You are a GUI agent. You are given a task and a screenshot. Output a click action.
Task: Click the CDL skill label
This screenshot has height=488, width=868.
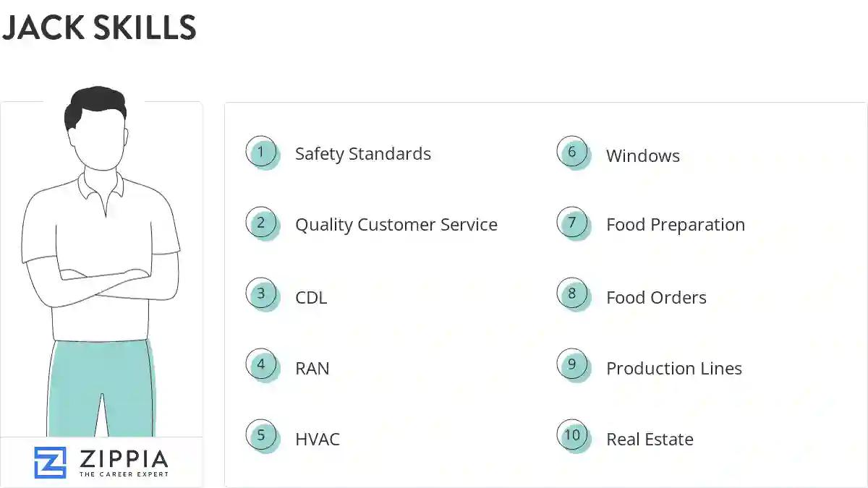pyautogui.click(x=311, y=297)
